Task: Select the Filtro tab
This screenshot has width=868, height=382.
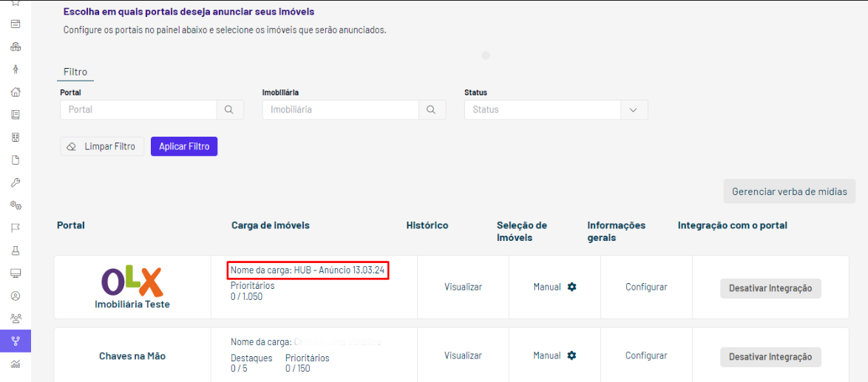Action: [75, 72]
